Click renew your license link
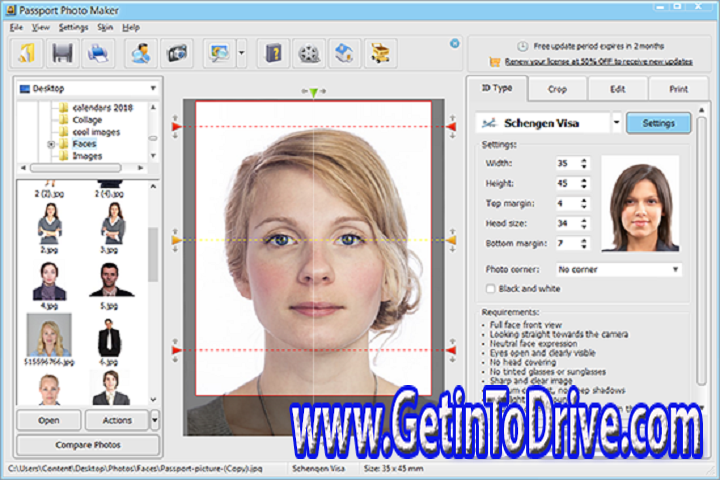720x480 pixels. click(598, 62)
